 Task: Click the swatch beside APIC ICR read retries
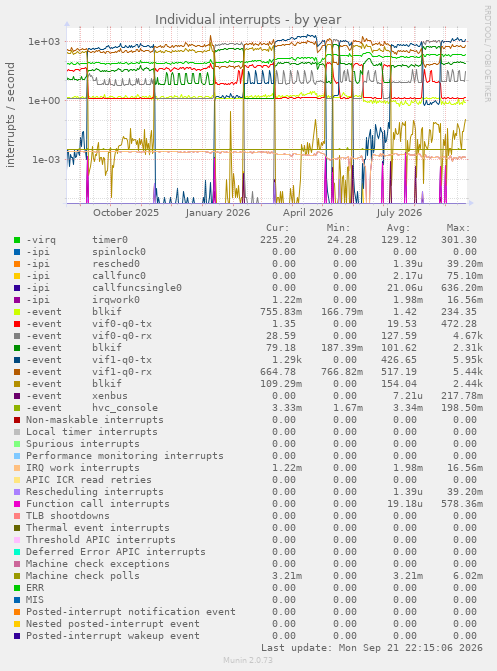pos(17,480)
